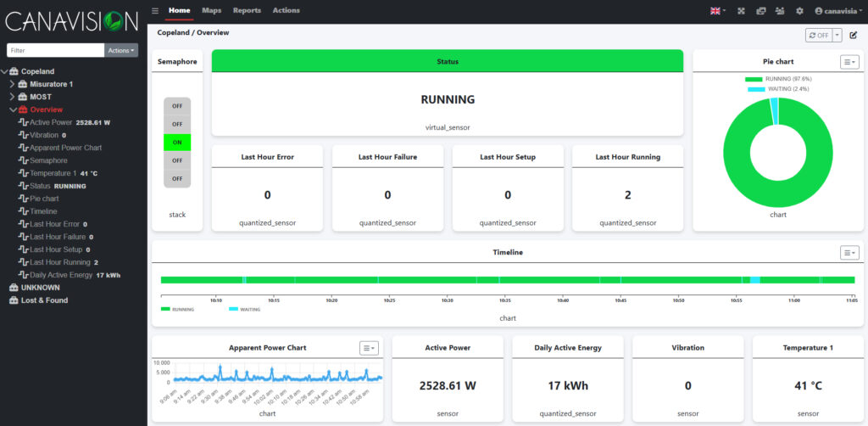Open the language flag dropdown
The width and height of the screenshot is (868, 426).
coord(717,11)
